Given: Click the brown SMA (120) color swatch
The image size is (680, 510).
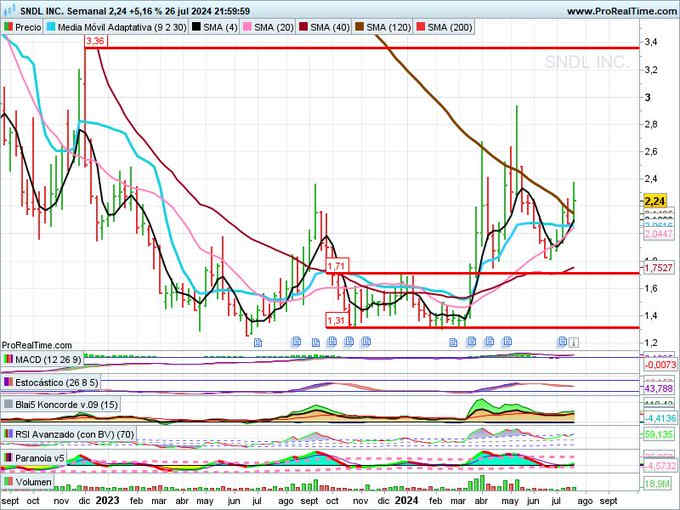Looking at the screenshot, I should [360, 27].
